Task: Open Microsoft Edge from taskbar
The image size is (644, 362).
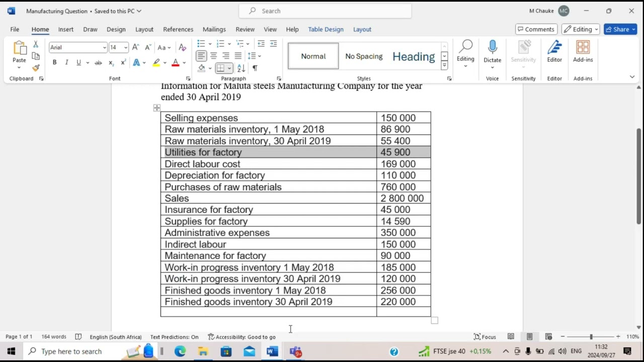Action: pos(180,351)
